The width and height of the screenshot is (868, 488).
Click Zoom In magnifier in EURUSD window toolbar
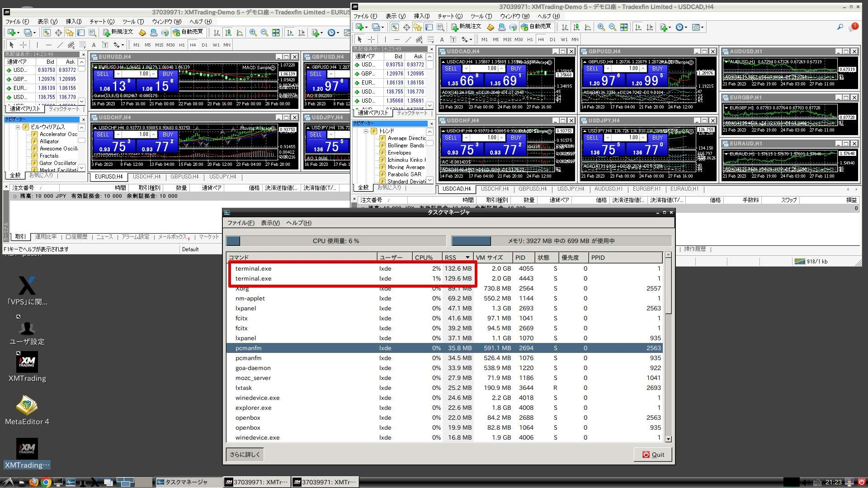(253, 33)
